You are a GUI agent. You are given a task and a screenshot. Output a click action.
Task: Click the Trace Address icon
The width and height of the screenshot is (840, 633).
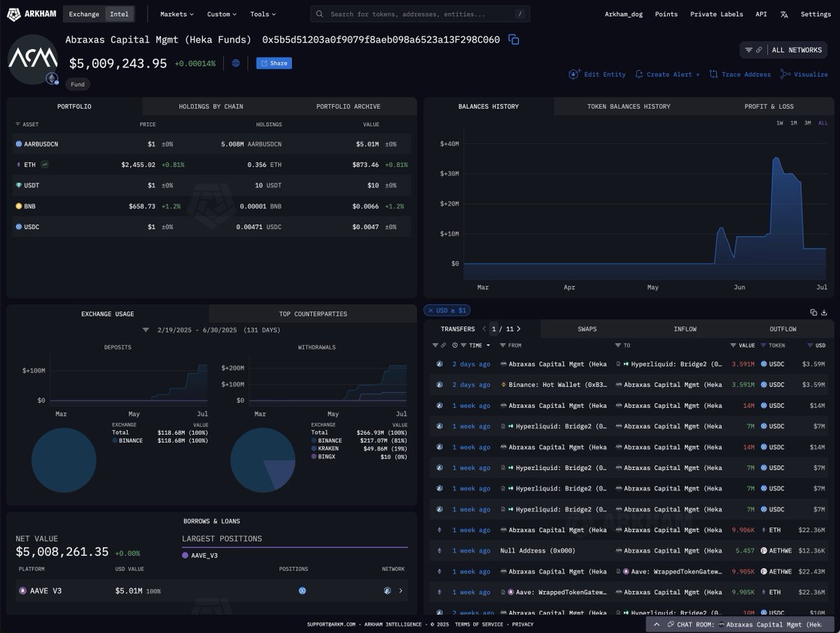point(713,74)
